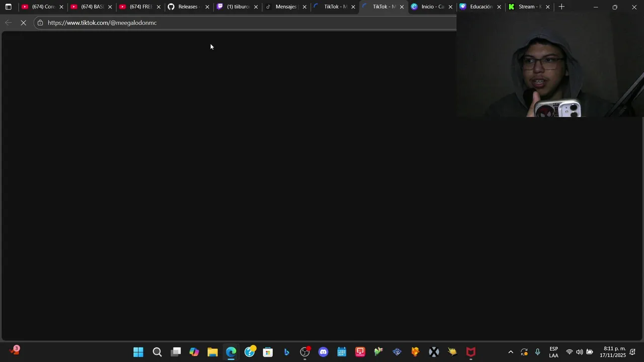This screenshot has height=362, width=644.
Task: Change ESP LAA keyboard language
Action: (x=553, y=352)
